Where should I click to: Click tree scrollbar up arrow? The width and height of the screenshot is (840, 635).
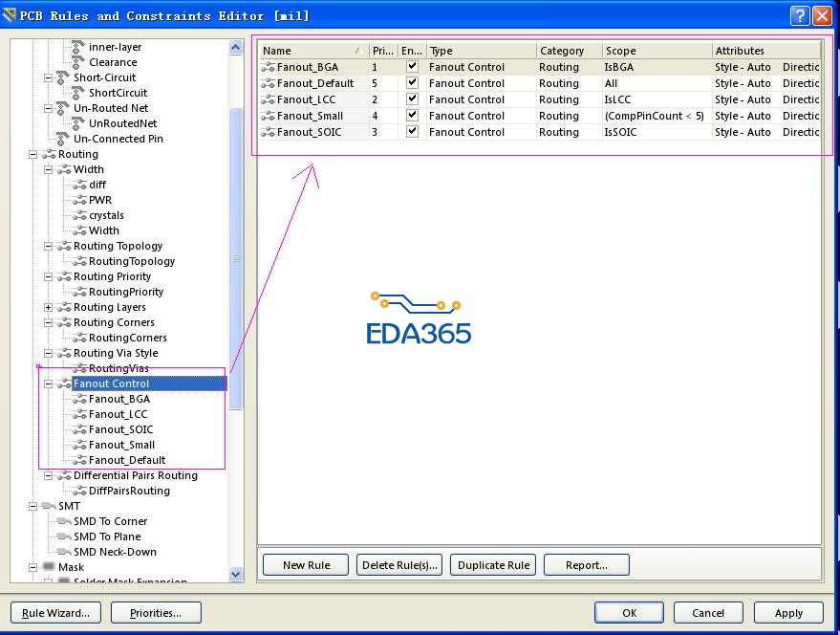tap(236, 47)
